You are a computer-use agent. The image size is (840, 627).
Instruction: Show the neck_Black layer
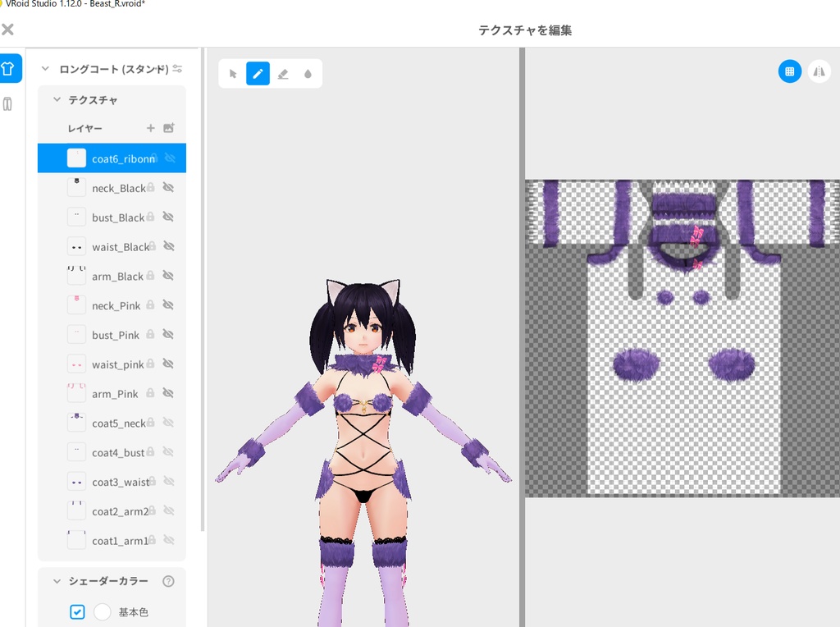[169, 188]
